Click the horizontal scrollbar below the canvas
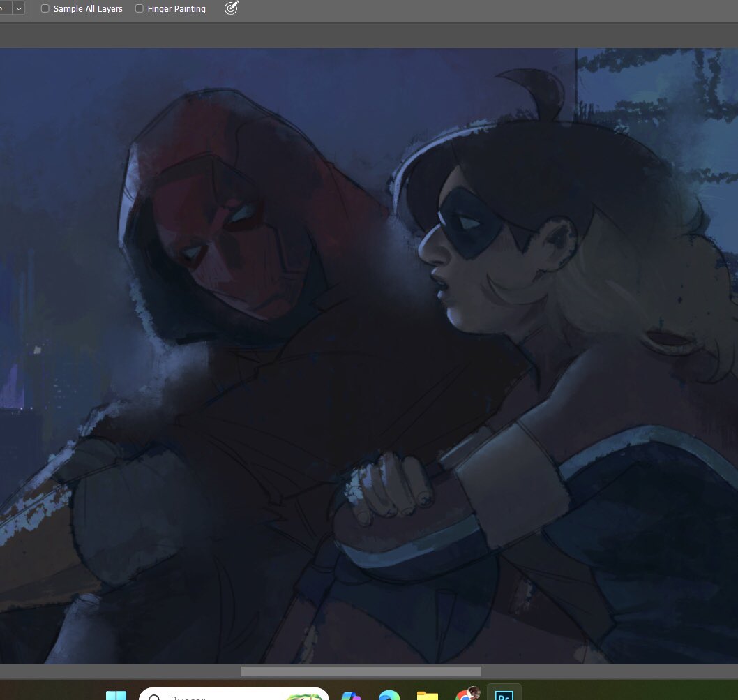This screenshot has width=738, height=700. tap(361, 671)
